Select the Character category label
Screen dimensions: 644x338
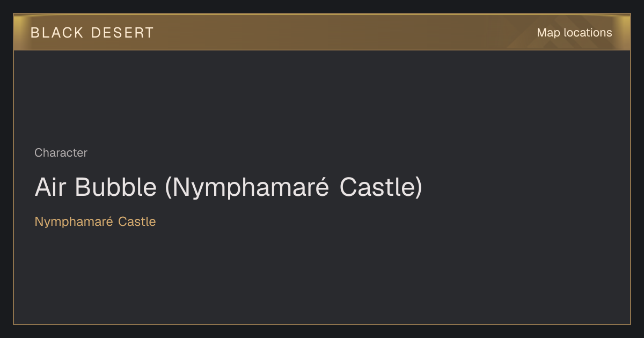point(61,153)
